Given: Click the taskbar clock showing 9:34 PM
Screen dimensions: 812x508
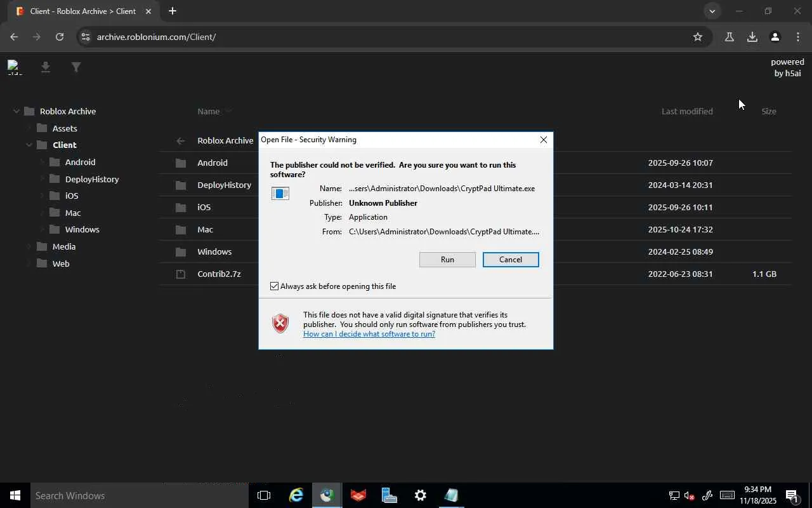Looking at the screenshot, I should pos(758,495).
